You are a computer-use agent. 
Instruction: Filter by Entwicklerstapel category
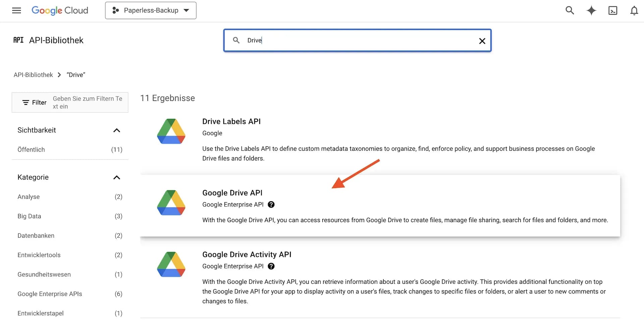point(70,313)
